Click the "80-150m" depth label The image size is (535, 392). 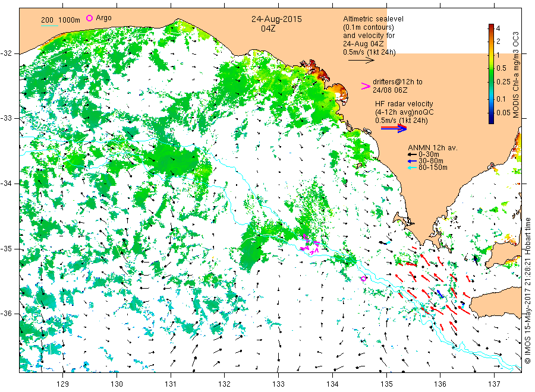pos(433,167)
